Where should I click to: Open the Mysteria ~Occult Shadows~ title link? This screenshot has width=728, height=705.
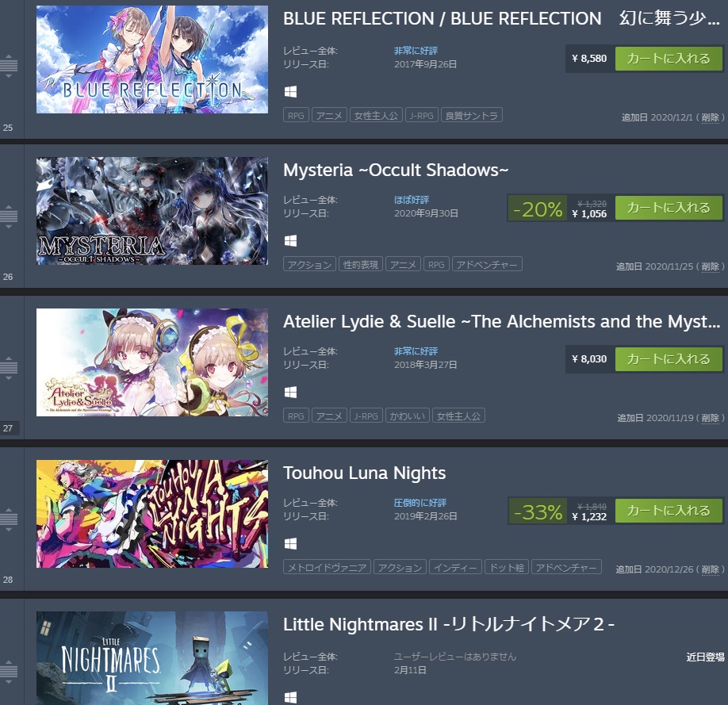click(x=396, y=170)
